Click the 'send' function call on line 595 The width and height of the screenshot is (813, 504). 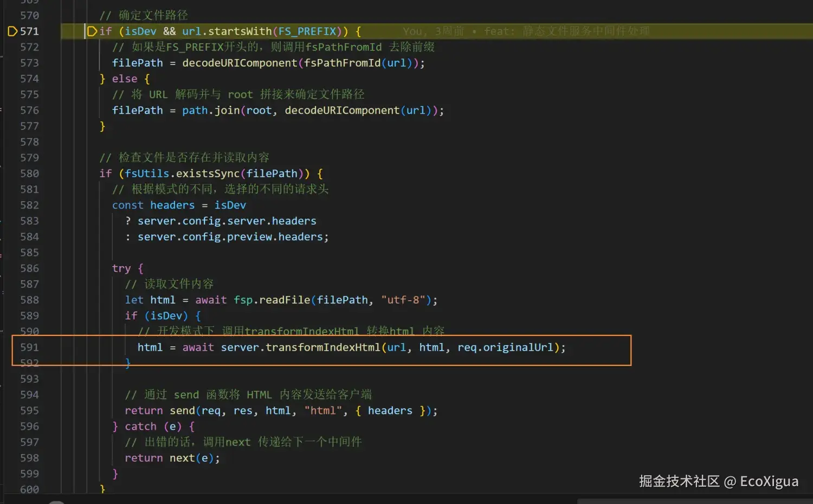pyautogui.click(x=182, y=411)
